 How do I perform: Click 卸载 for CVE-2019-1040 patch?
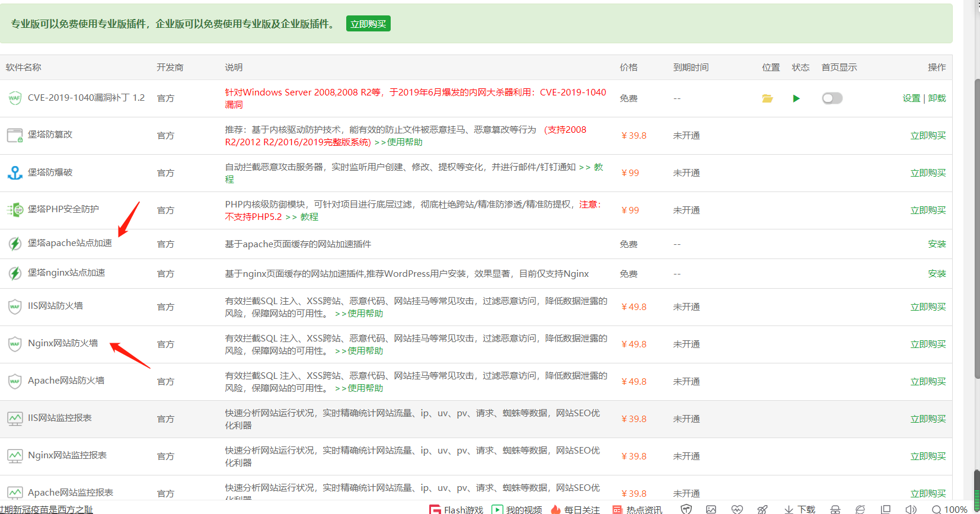(937, 98)
